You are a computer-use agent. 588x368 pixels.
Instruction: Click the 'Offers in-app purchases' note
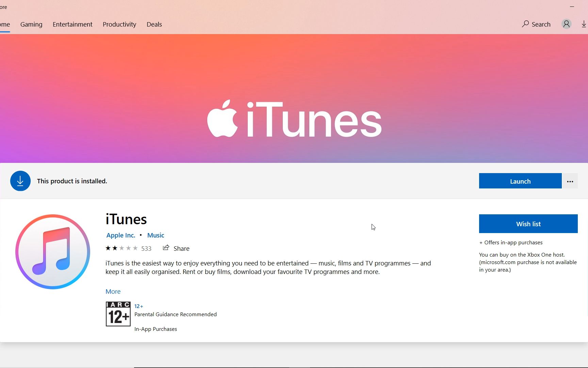pos(511,242)
